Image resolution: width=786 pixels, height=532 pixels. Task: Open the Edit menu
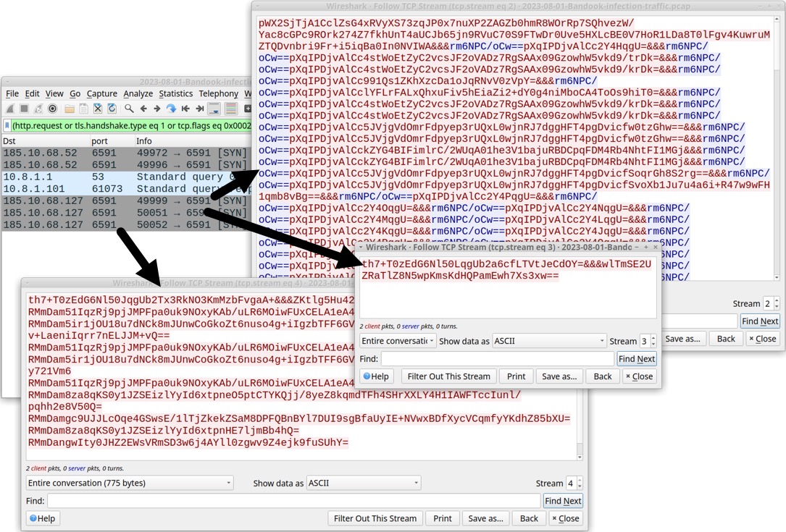(32, 93)
